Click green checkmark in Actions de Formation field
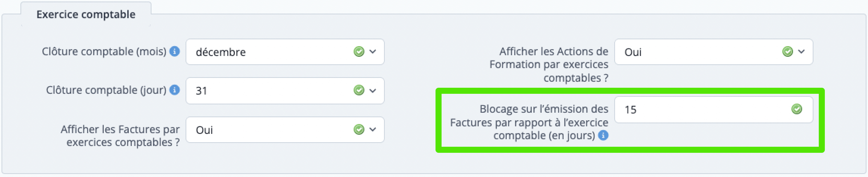This screenshot has width=868, height=177. tap(787, 51)
